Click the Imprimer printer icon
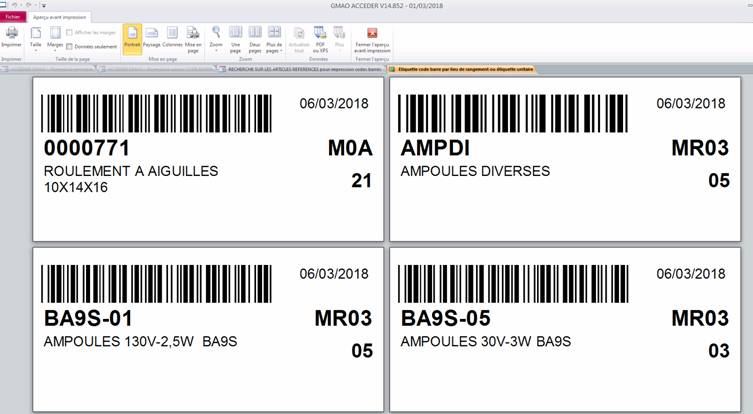Viewport: 753px width, 414px height. coord(12,33)
